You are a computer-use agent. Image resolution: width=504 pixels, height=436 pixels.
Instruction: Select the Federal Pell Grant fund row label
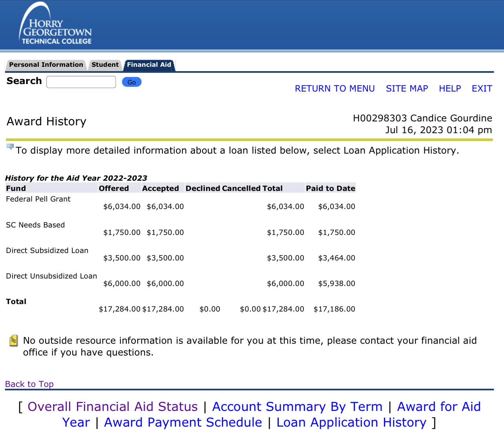coord(38,199)
